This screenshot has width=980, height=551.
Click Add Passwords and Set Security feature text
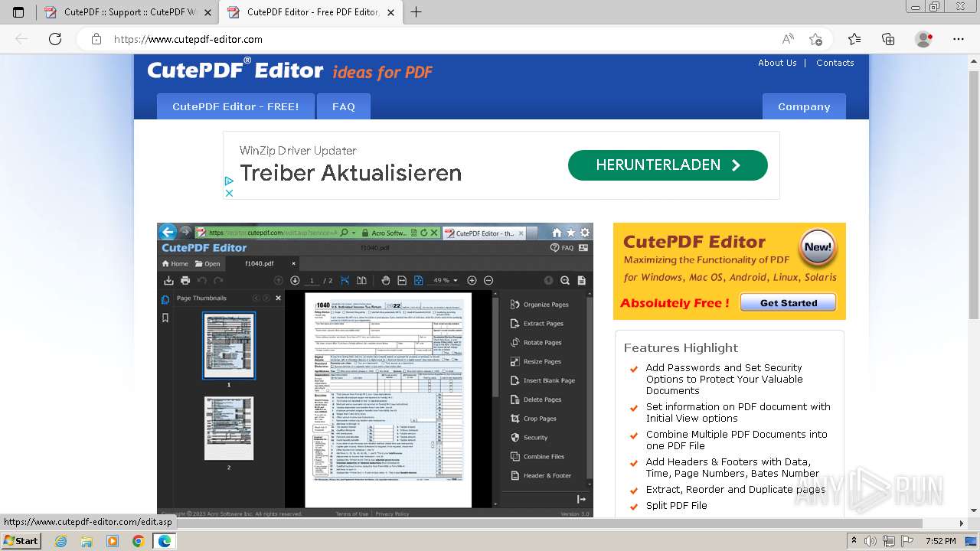(x=724, y=379)
